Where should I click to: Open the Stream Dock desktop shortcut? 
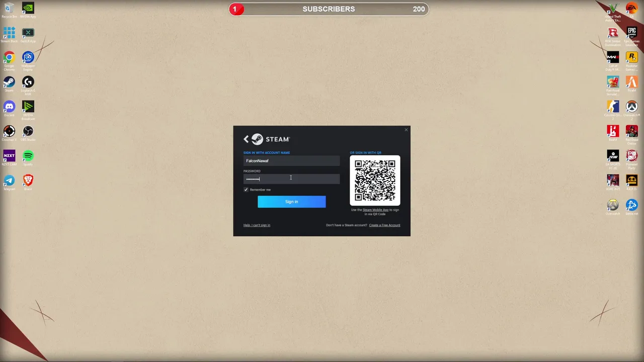[x=9, y=35]
